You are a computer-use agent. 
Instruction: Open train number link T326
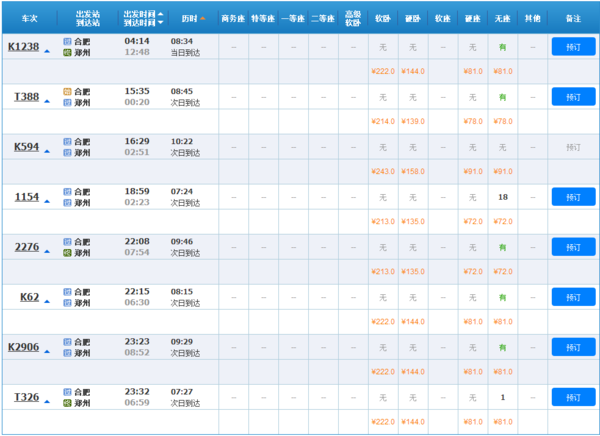pos(26,396)
